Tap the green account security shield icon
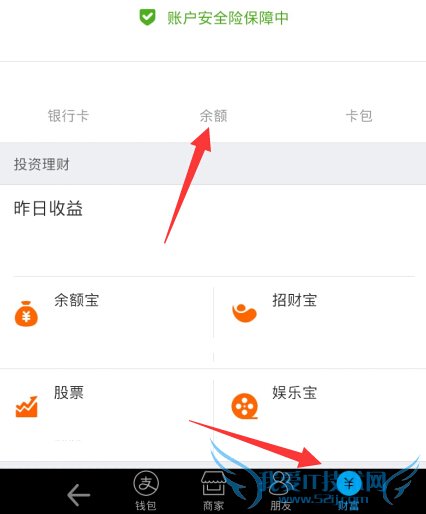426x514 pixels. pos(147,17)
